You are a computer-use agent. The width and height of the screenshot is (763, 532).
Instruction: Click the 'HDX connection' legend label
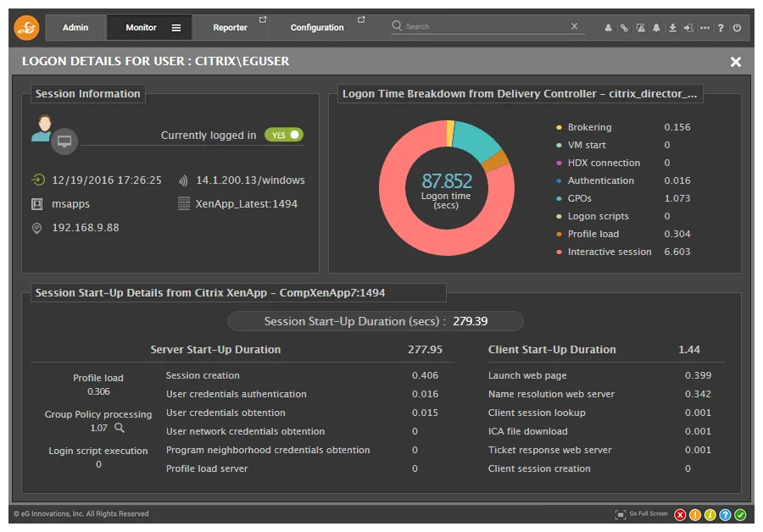point(604,163)
